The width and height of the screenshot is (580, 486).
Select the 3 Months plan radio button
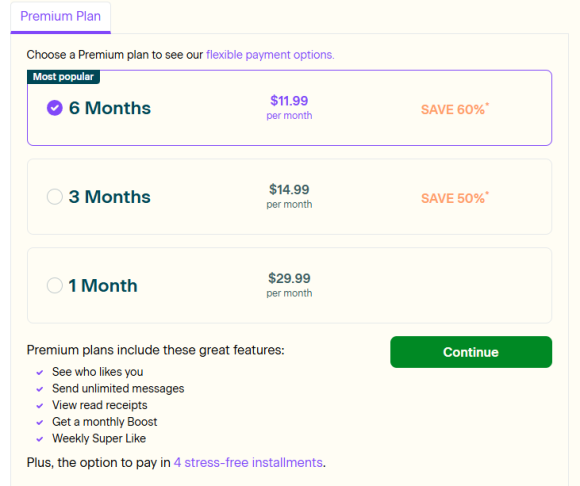pos(55,197)
